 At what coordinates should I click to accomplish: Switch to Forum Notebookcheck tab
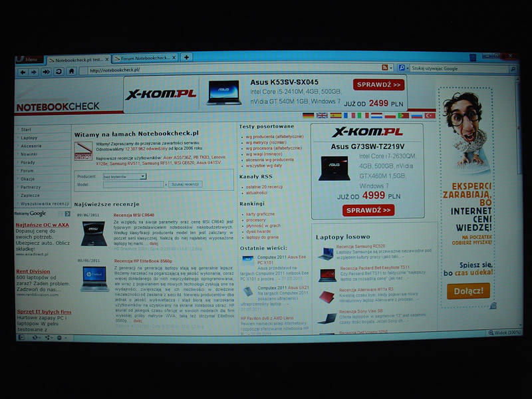[x=142, y=59]
